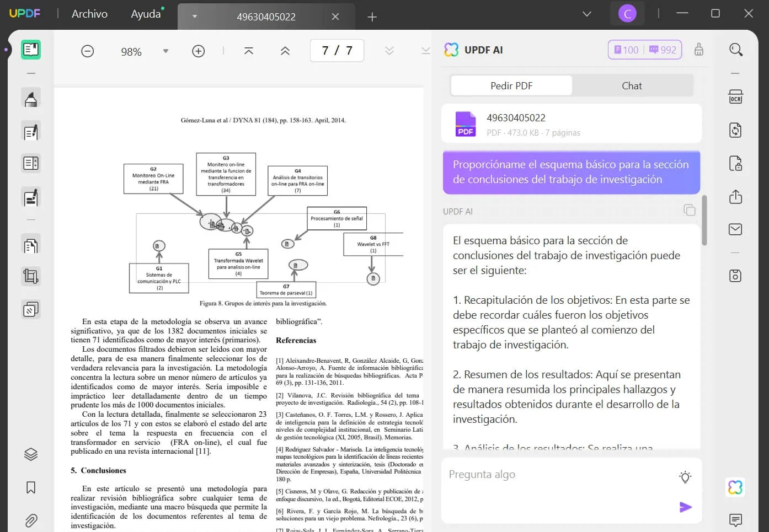Show the Bookmarks panel

[x=31, y=487]
